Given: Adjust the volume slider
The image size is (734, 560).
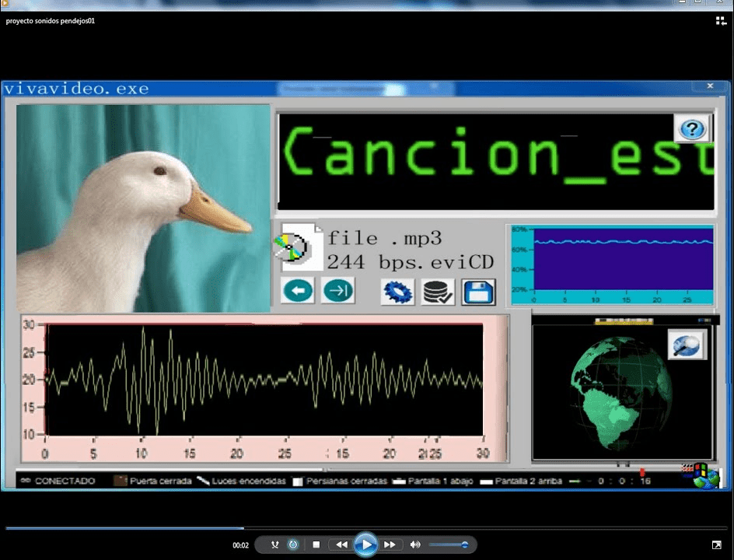Looking at the screenshot, I should point(449,544).
